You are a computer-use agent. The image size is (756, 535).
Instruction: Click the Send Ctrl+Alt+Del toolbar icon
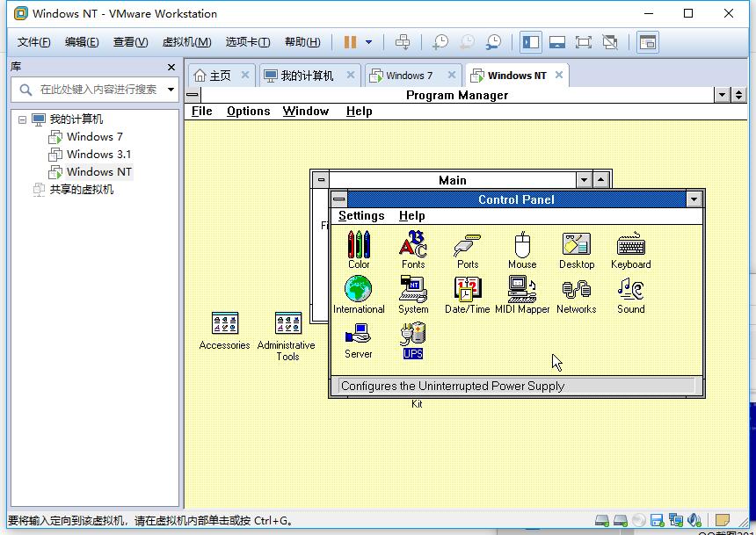tap(403, 42)
